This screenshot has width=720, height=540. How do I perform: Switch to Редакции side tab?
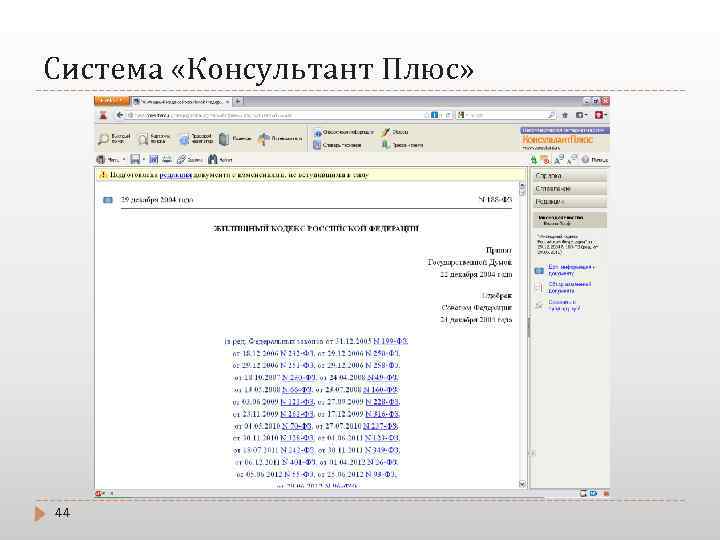tap(570, 201)
